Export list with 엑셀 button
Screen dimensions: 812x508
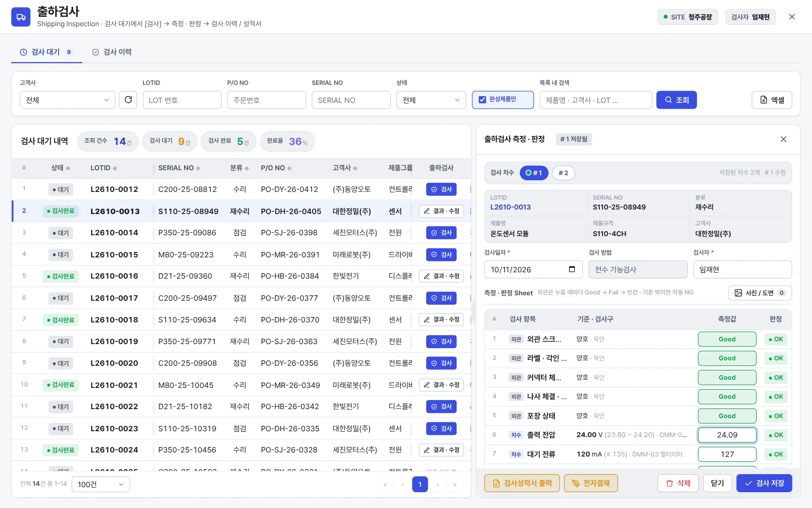coord(771,100)
